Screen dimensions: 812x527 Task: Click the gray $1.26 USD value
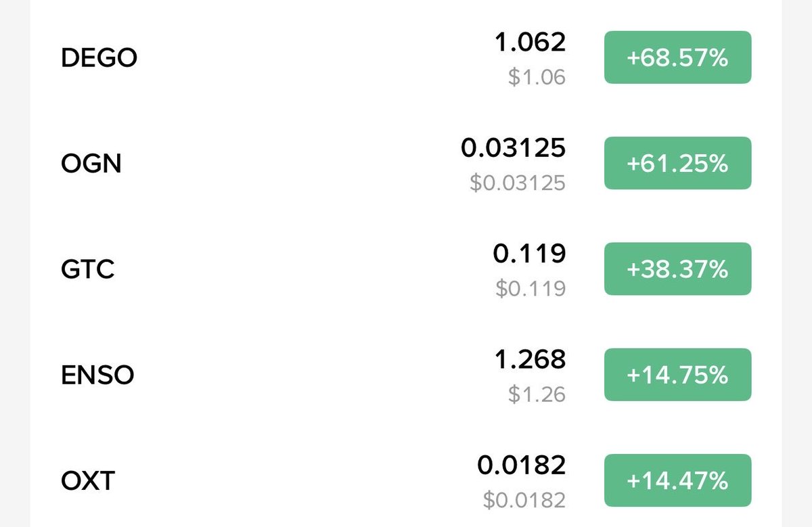coord(537,394)
